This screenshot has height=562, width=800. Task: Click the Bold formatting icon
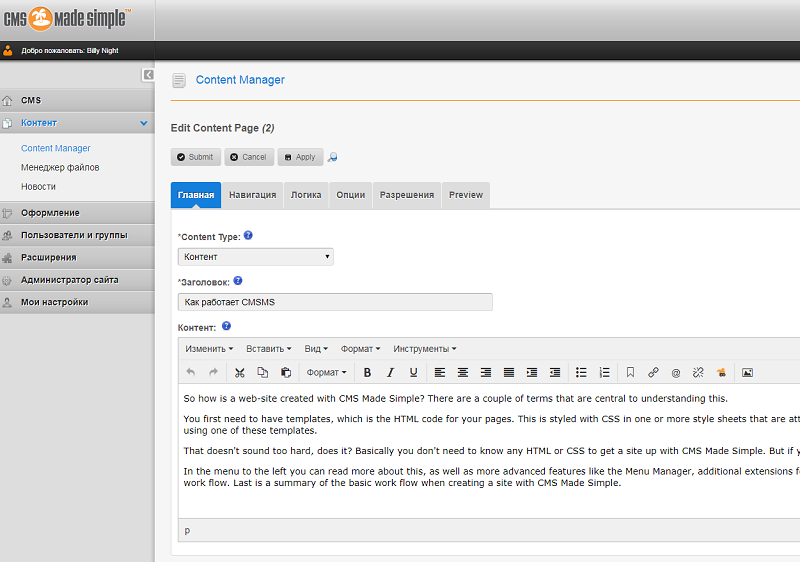pos(367,372)
